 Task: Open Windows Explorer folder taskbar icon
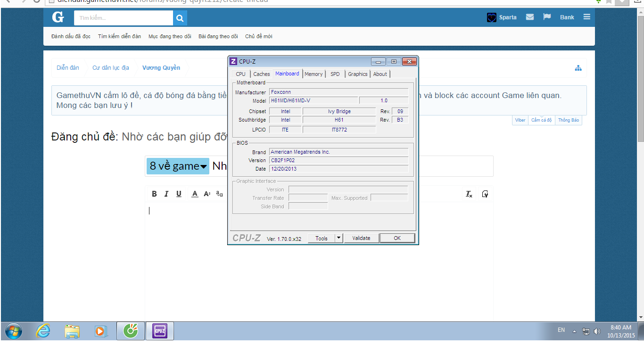click(72, 331)
